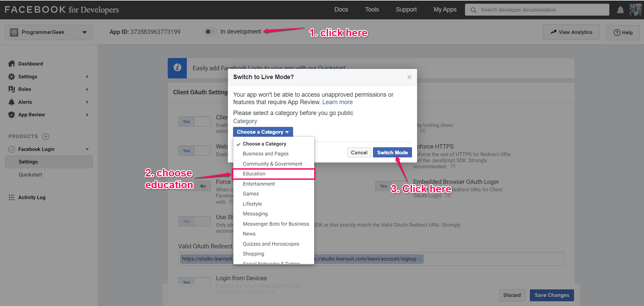Click the search magnifier icon
The image size is (644, 306).
[x=473, y=10]
